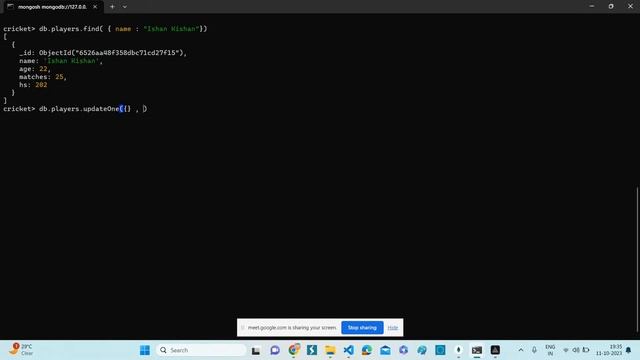Open the teal S app from taskbar

tap(312, 350)
